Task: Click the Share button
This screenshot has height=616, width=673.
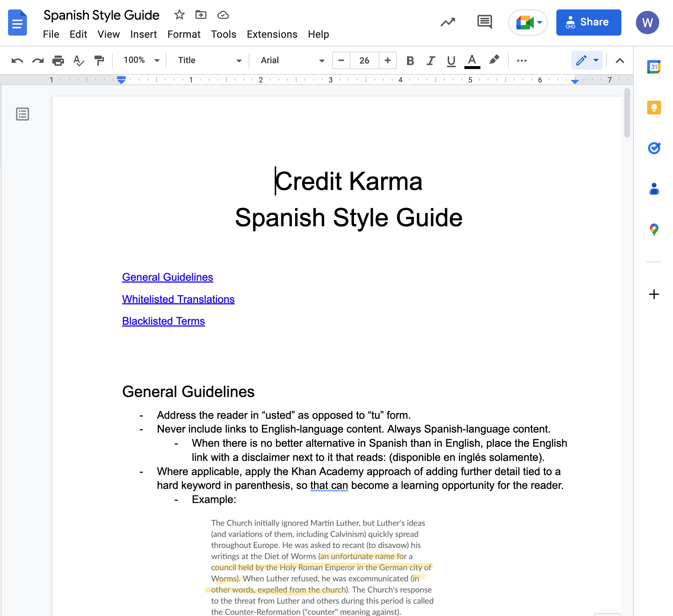Action: point(589,22)
